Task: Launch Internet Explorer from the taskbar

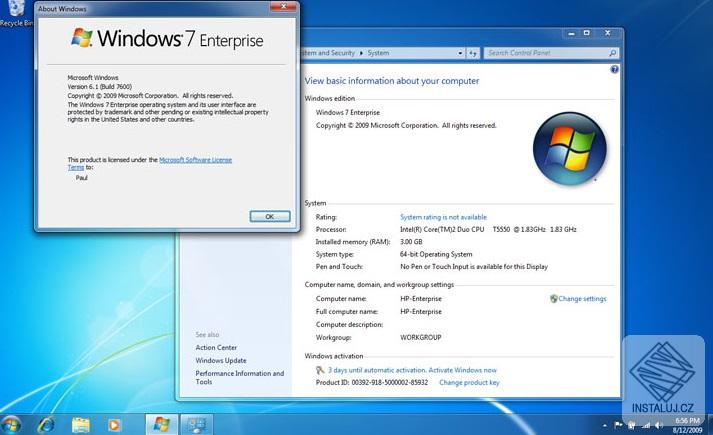Action: pyautogui.click(x=46, y=425)
